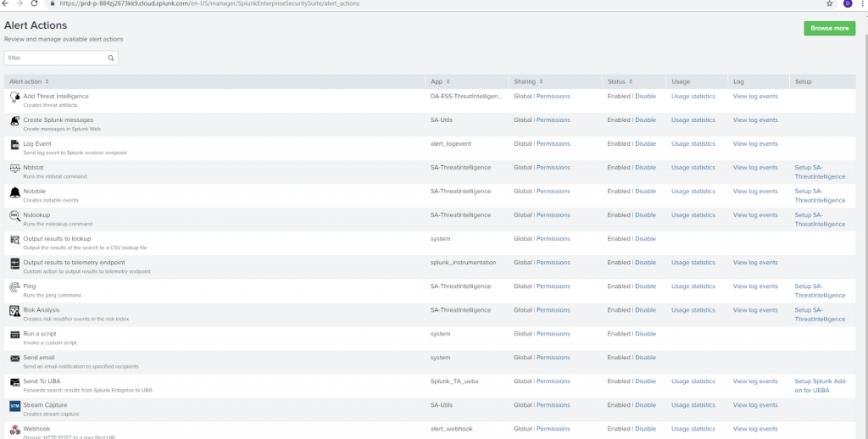Disable the Webhook action
This screenshot has width=868, height=439.
coord(645,429)
